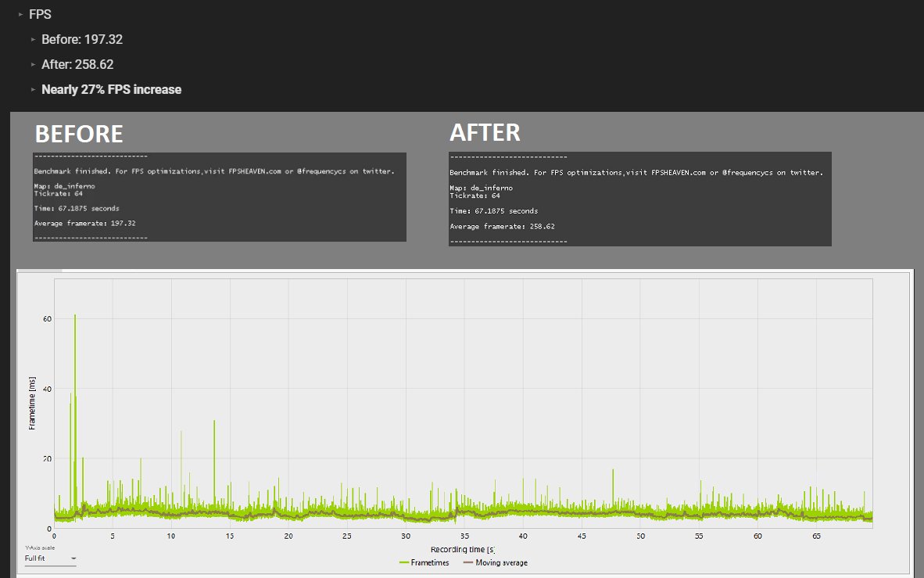Toggle the FPS list bullet arrow
The height and width of the screenshot is (578, 924).
tap(20, 14)
